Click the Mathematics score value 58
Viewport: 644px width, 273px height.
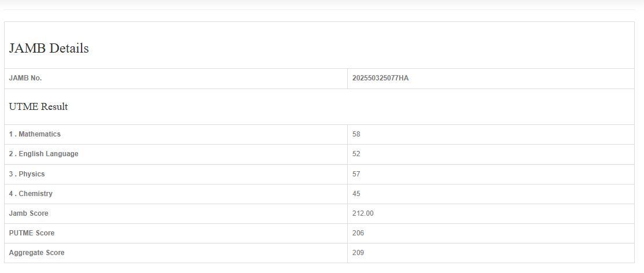(x=356, y=134)
